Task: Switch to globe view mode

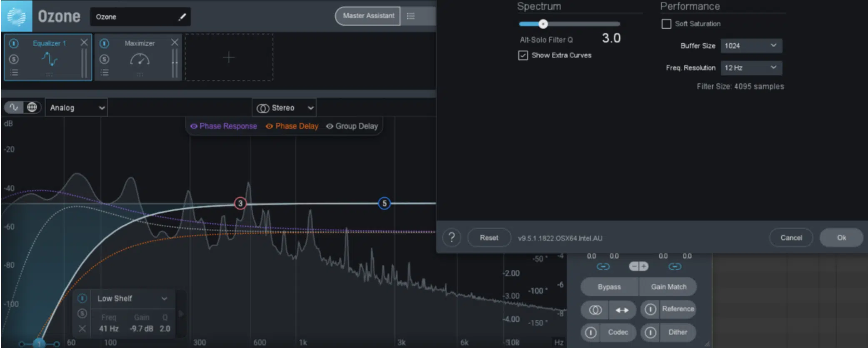Action: click(32, 107)
